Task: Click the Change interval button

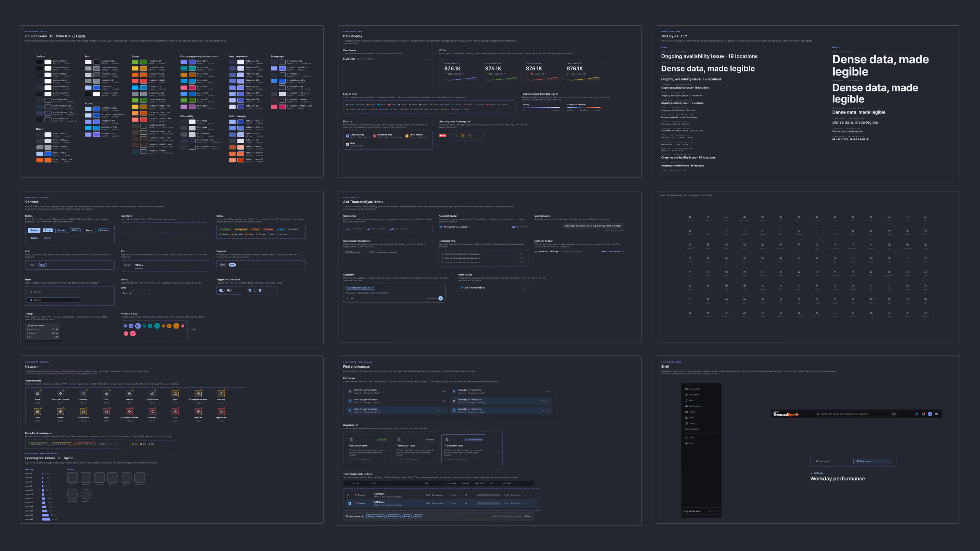Action: 375,516
